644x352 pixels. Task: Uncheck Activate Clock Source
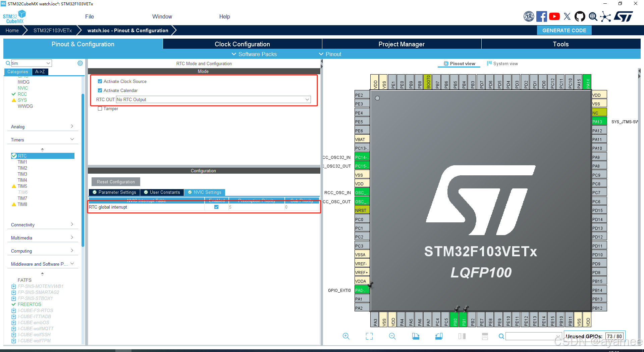click(100, 81)
